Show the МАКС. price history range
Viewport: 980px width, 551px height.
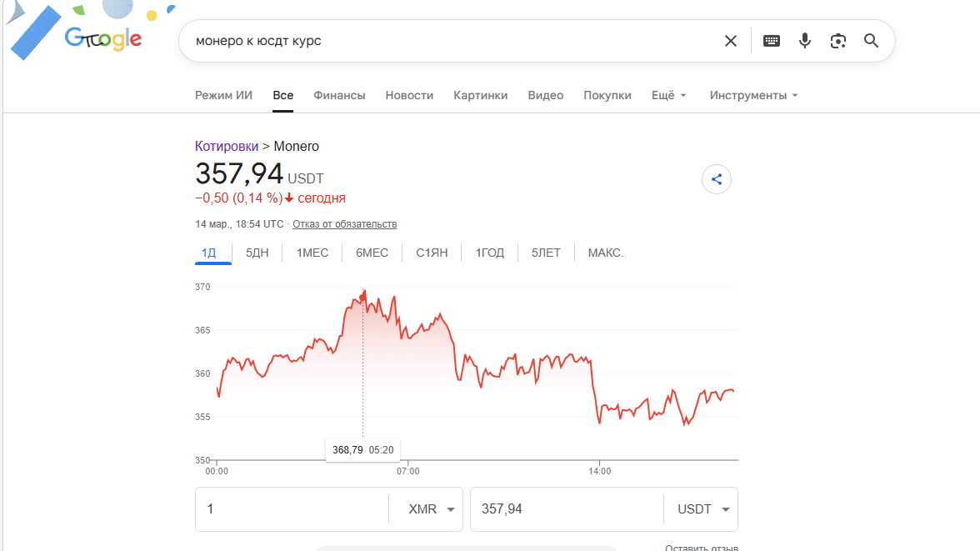pos(605,252)
